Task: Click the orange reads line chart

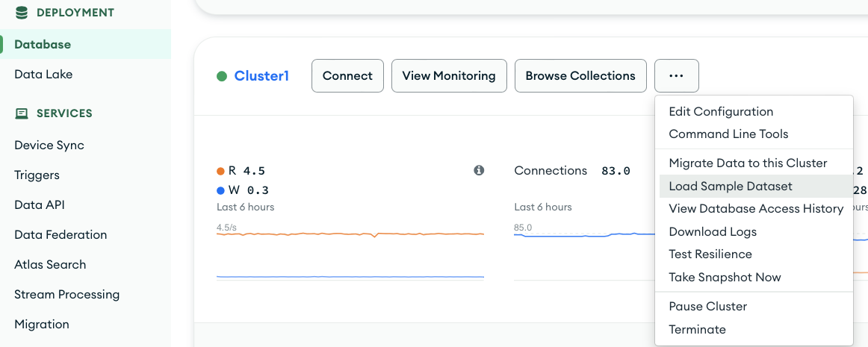Action: pyautogui.click(x=350, y=234)
